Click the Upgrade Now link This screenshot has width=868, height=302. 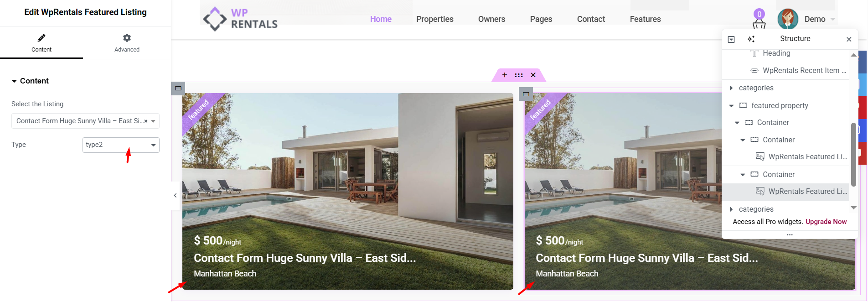(x=826, y=222)
